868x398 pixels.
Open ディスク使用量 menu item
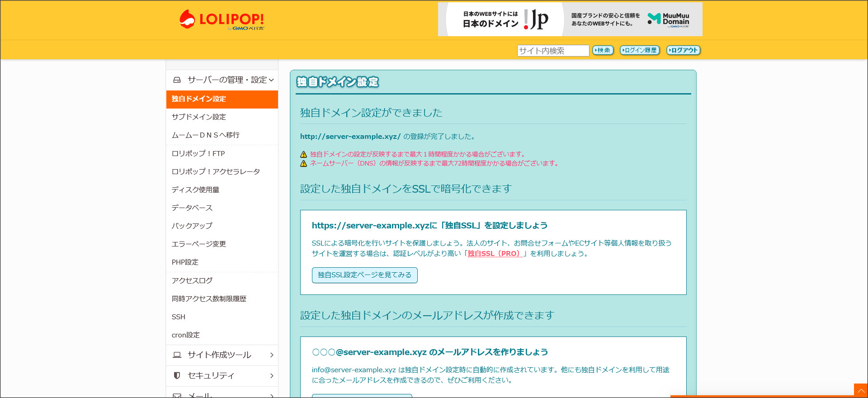point(222,190)
